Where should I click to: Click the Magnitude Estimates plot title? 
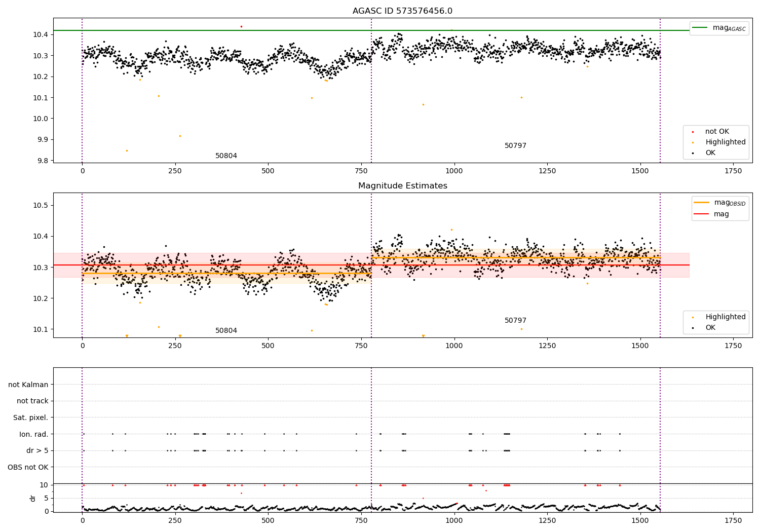click(402, 186)
